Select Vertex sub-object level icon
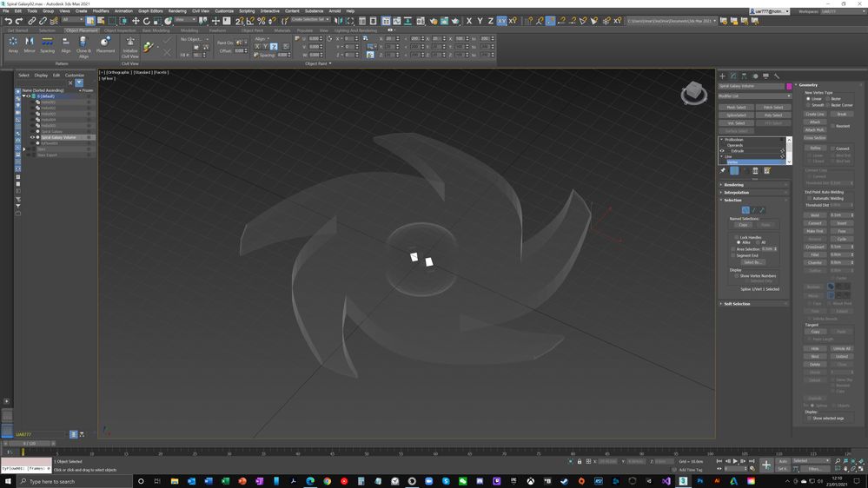The height and width of the screenshot is (488, 868). tap(745, 210)
